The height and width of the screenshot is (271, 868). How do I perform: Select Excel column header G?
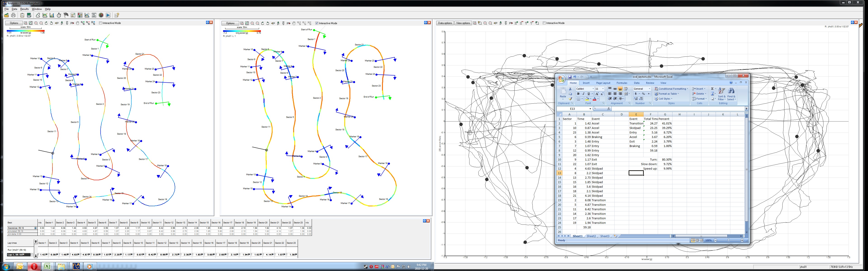pos(665,114)
